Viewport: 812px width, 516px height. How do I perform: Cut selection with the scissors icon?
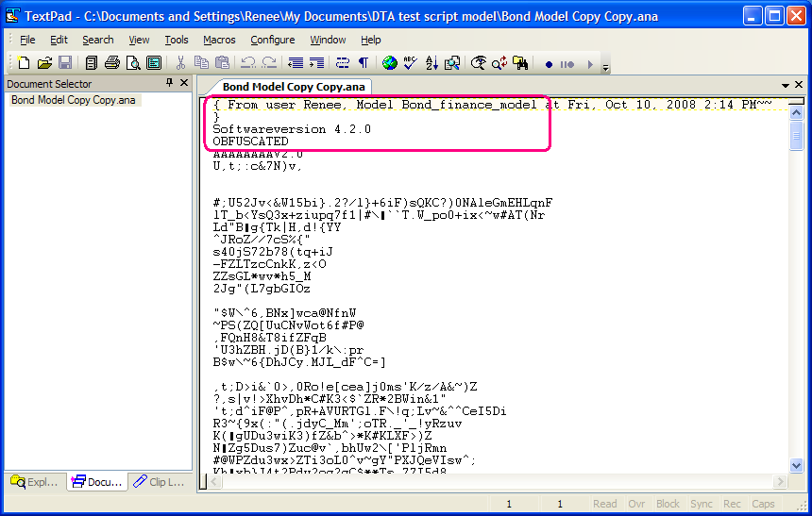(x=180, y=63)
